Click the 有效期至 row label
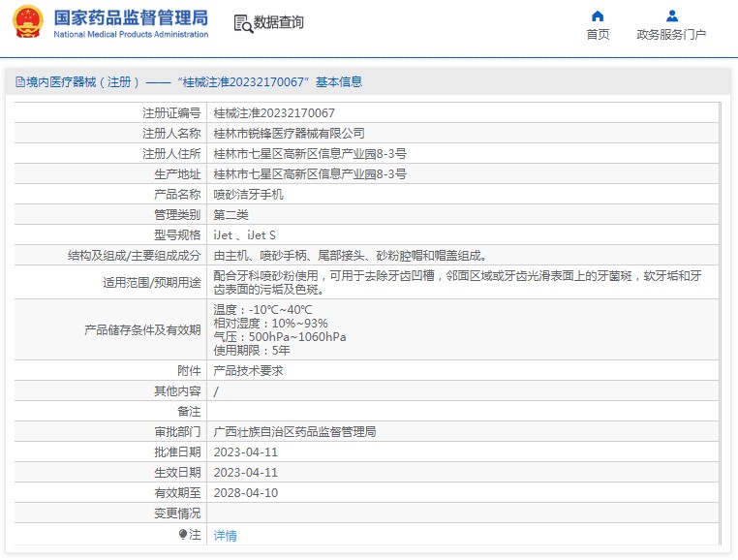Image resolution: width=738 pixels, height=560 pixels. tap(177, 492)
